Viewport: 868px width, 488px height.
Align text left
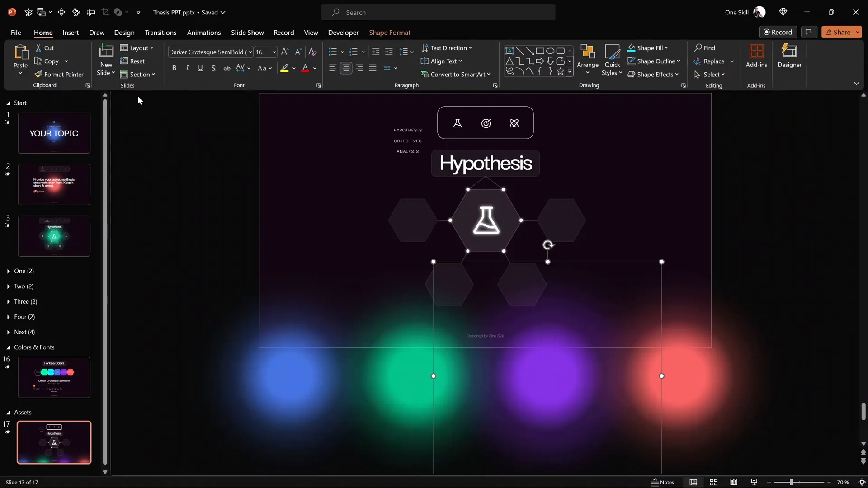pyautogui.click(x=333, y=68)
